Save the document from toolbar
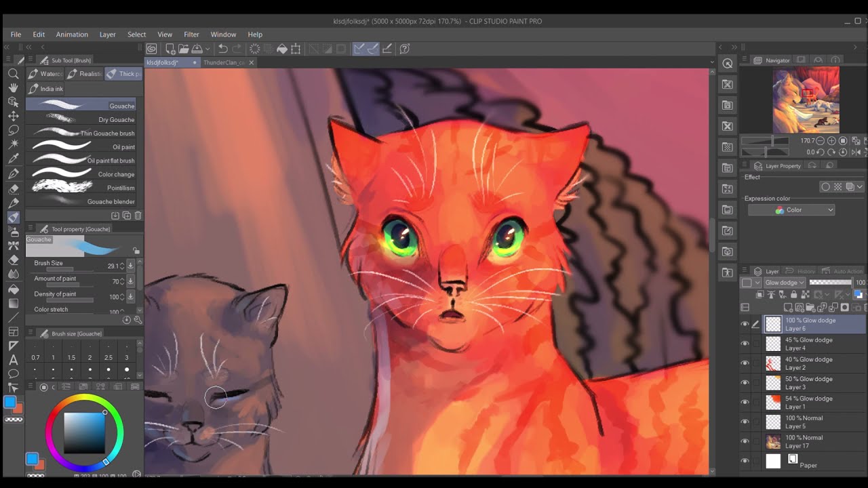The width and height of the screenshot is (868, 488). click(197, 49)
